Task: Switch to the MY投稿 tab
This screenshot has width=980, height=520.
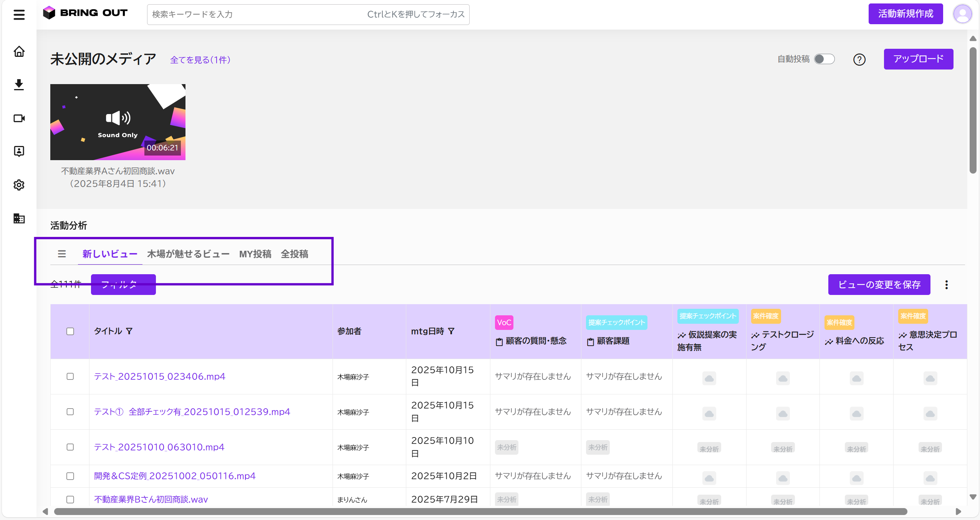Action: [x=255, y=254]
